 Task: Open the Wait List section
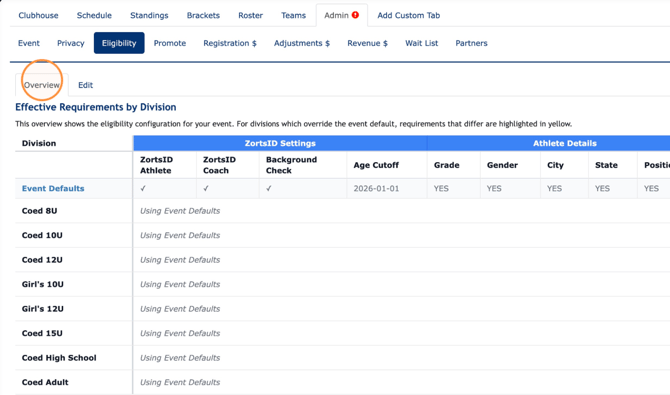click(x=422, y=43)
